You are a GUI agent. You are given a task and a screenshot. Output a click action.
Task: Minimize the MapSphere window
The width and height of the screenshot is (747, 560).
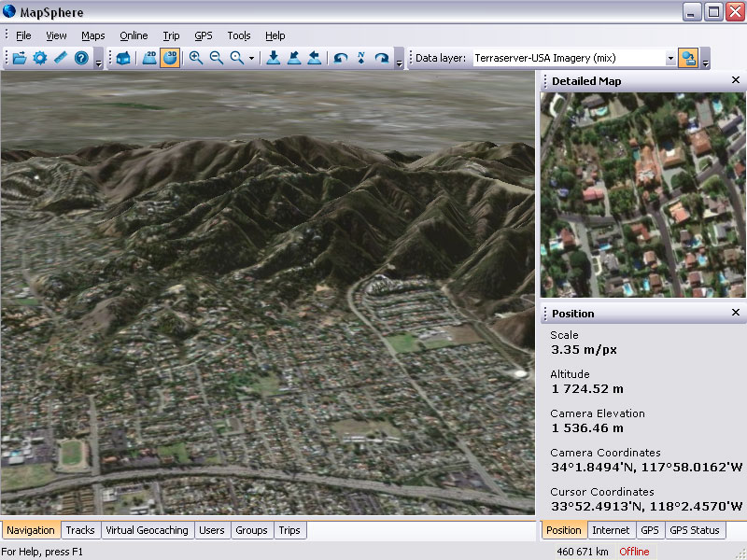coord(692,11)
